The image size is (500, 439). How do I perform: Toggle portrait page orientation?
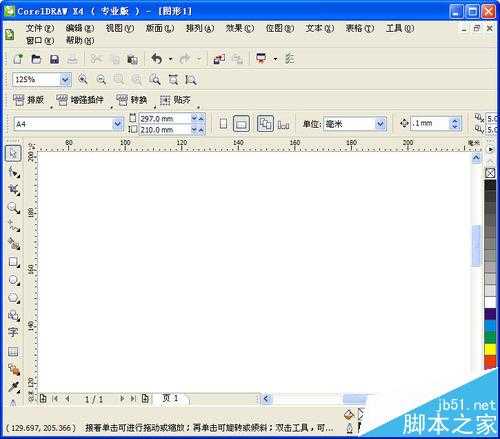point(223,124)
